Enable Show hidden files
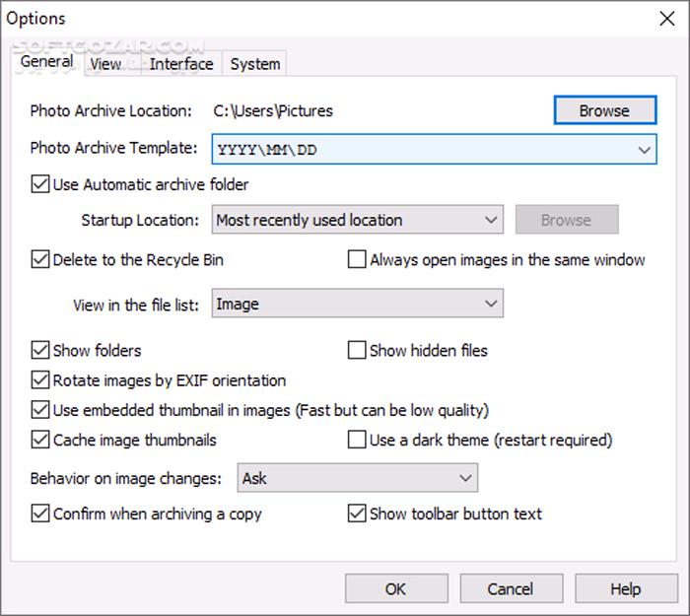 pyautogui.click(x=358, y=350)
